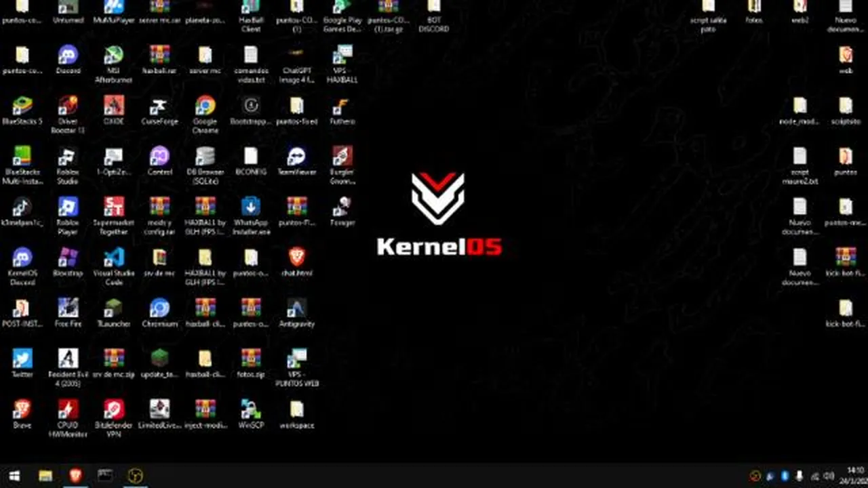Open CPUID HWMonitor

(68, 418)
